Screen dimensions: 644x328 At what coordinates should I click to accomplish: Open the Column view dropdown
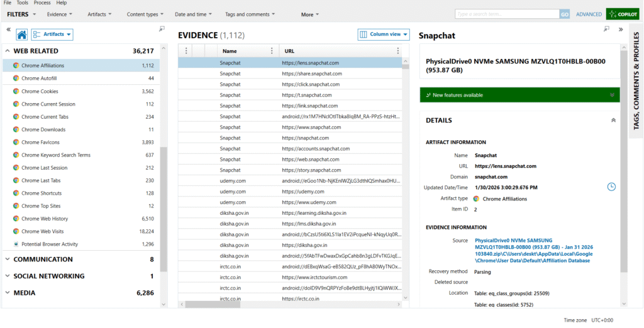(x=384, y=35)
